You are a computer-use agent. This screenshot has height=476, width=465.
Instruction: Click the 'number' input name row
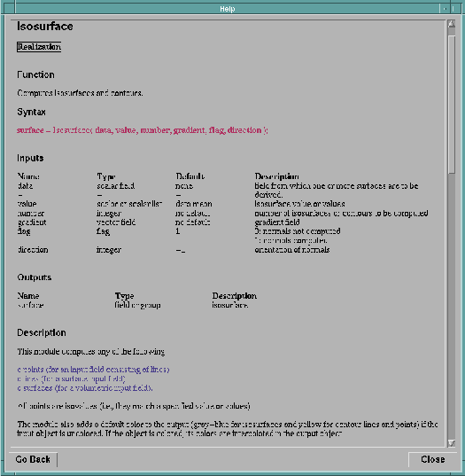point(31,213)
